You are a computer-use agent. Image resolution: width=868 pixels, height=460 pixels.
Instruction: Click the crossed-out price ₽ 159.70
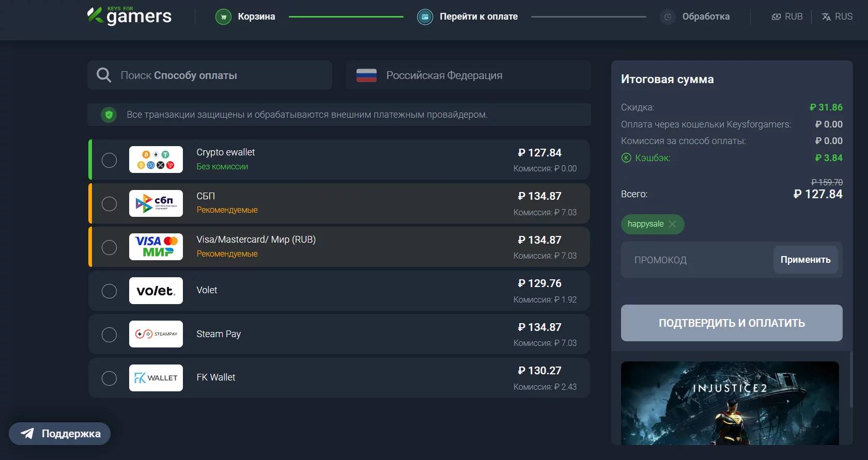point(827,182)
